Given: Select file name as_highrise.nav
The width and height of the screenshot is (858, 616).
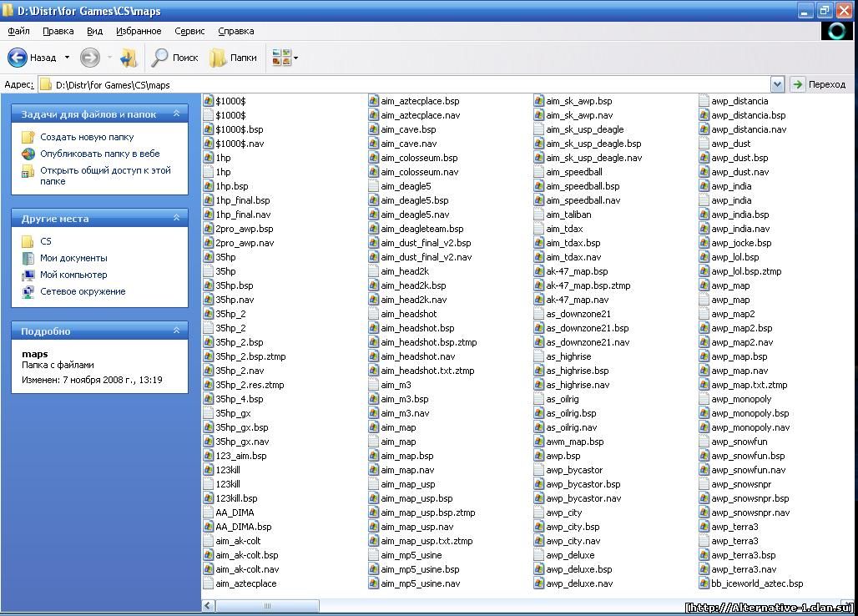Looking at the screenshot, I should click(578, 385).
